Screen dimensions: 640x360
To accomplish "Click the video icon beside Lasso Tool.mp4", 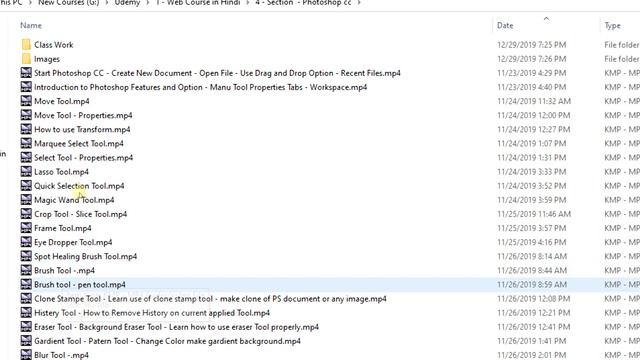I will 26,171.
